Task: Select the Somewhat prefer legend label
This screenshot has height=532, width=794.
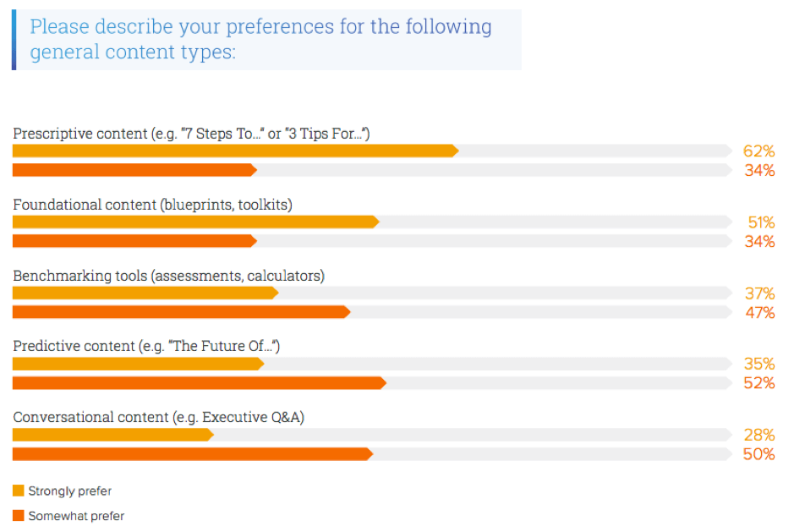Action: [76, 516]
